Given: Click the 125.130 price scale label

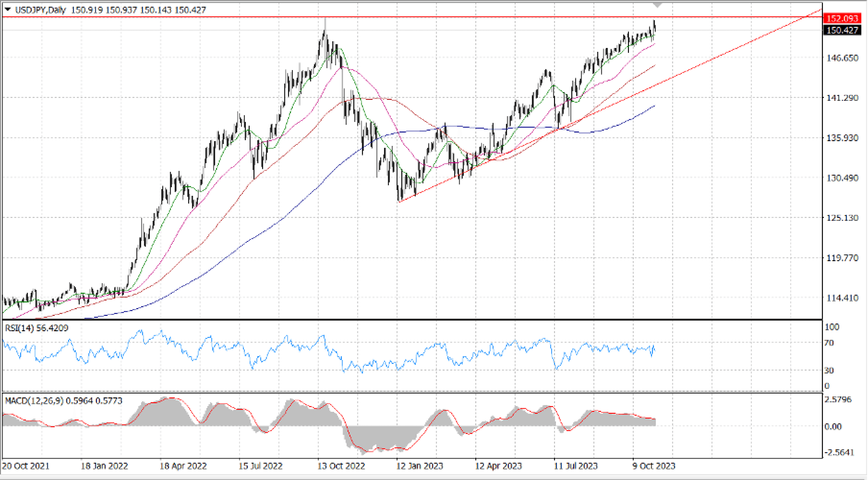Looking at the screenshot, I should (842, 218).
